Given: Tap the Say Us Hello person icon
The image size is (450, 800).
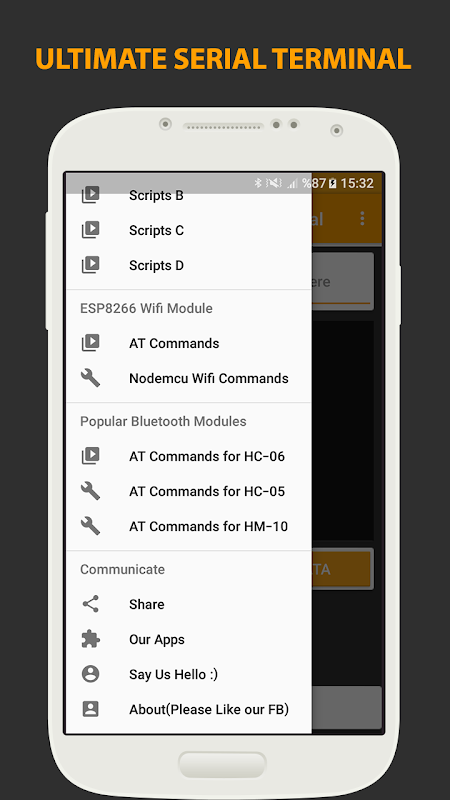Looking at the screenshot, I should point(90,674).
